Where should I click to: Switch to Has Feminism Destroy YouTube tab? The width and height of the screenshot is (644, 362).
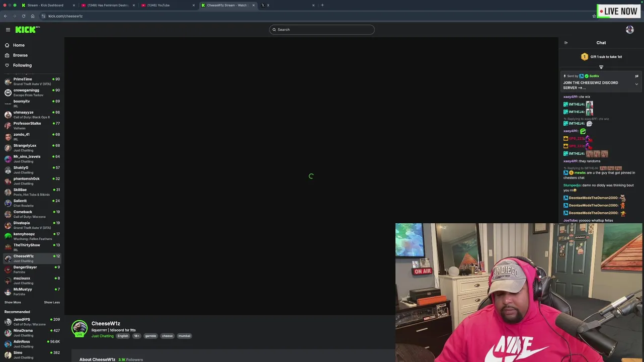[x=108, y=5]
